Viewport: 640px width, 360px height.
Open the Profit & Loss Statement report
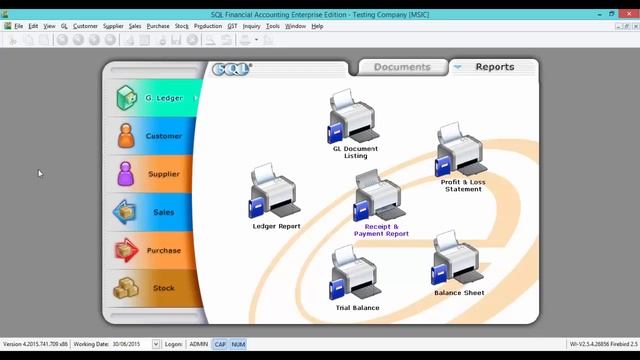coord(462,156)
